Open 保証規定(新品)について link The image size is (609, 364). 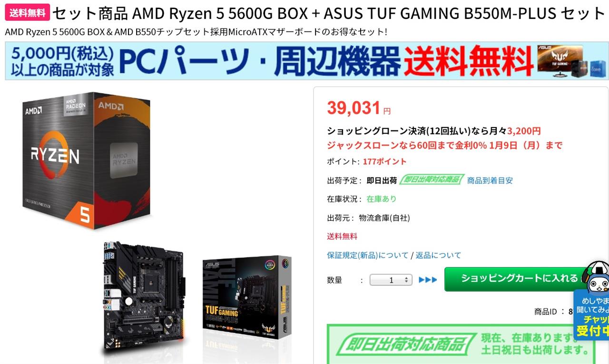point(368,255)
